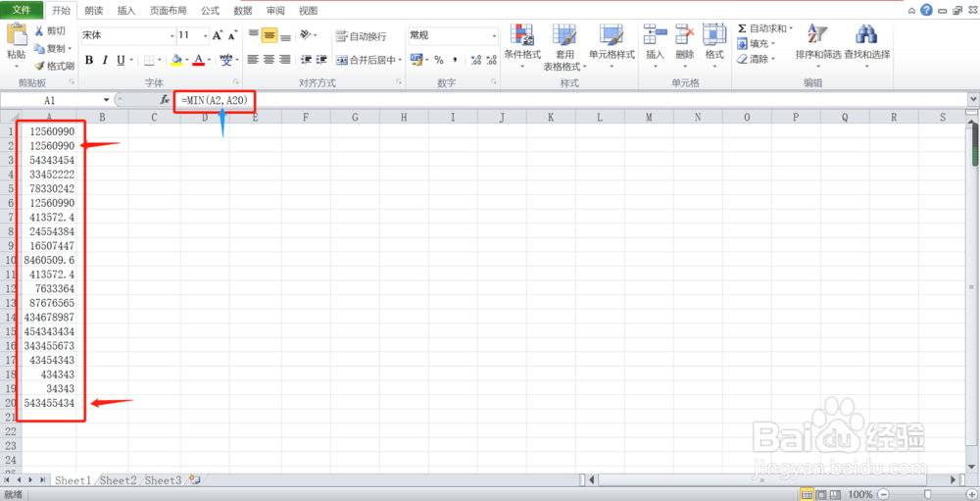Viewport: 980px width, 501px height.
Task: Toggle Italic formatting
Action: pyautogui.click(x=106, y=60)
